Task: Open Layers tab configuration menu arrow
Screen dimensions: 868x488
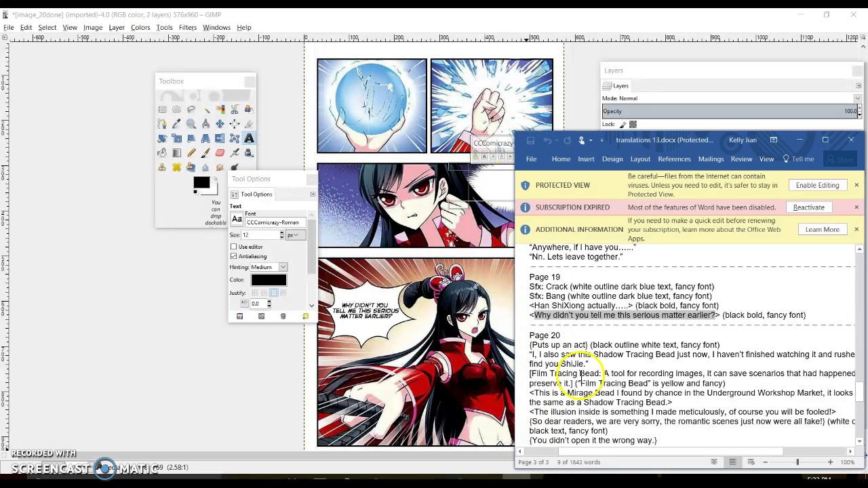Action: [x=859, y=86]
